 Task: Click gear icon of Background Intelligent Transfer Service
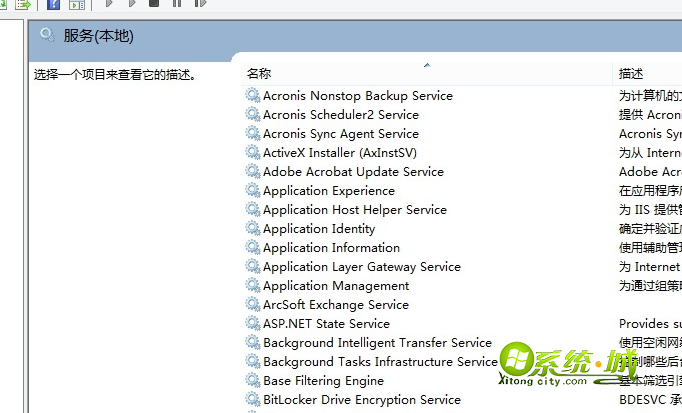(253, 343)
